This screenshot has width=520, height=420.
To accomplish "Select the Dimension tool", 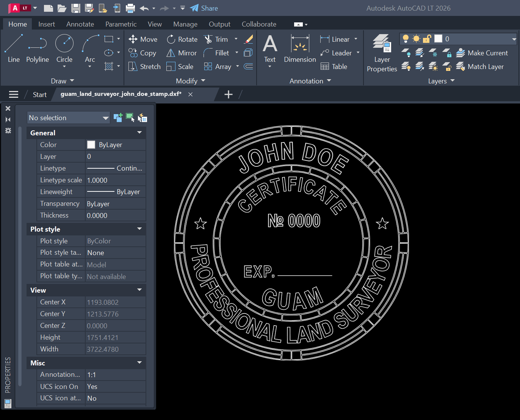I will pyautogui.click(x=300, y=49).
